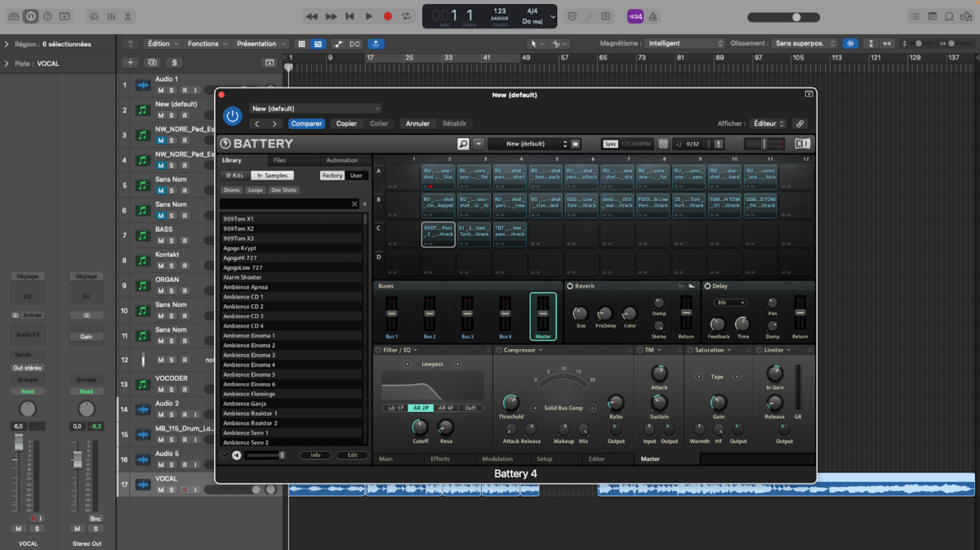Open the Fonctions menu in tracks area
Screen dimensions: 980x550
[206, 43]
